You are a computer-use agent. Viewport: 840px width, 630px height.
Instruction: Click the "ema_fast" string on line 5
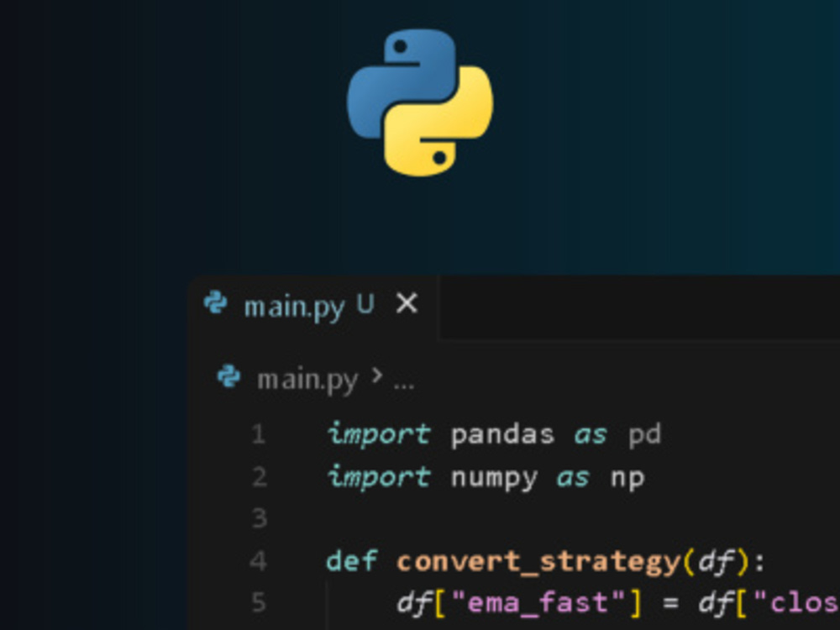(x=538, y=603)
